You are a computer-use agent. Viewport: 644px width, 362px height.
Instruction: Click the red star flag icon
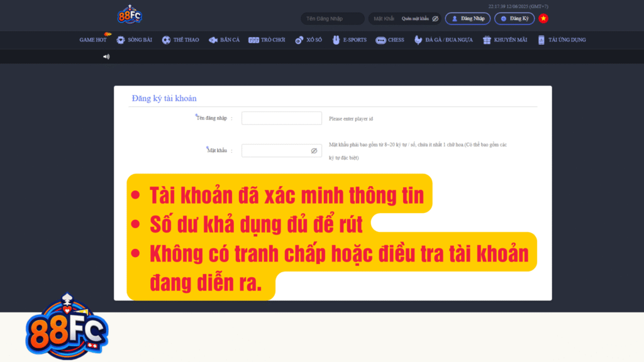543,18
